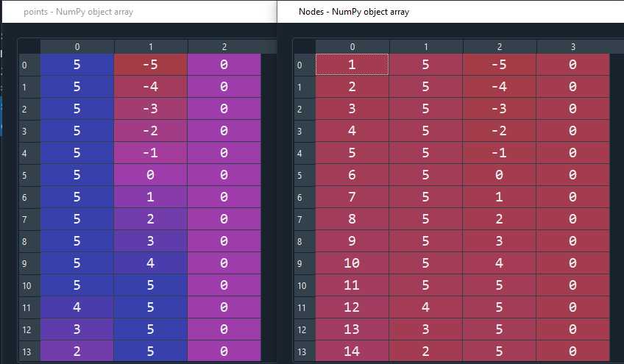624x364 pixels.
Task: Select highlighted Nodes cell with value 1
Action: (x=352, y=65)
